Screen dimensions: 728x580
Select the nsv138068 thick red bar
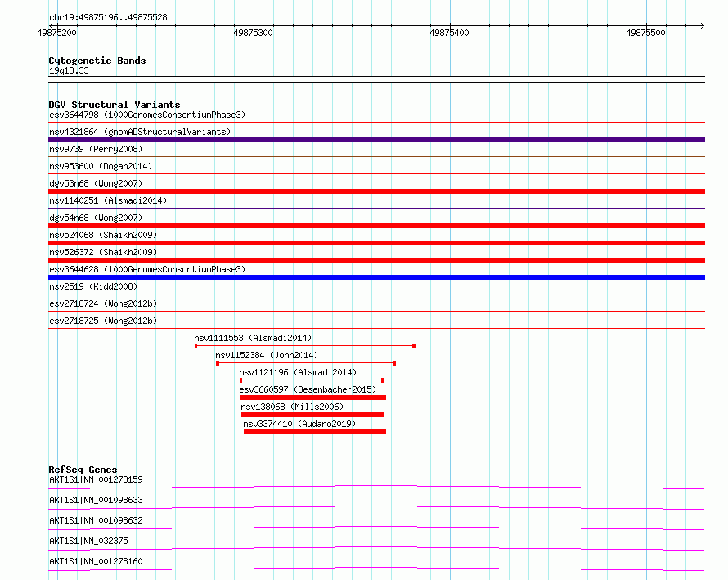[312, 415]
